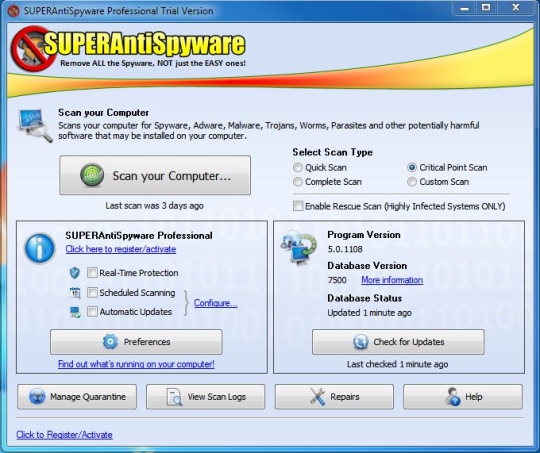Click 'Database Status' label
The image size is (540, 453).
pos(364,298)
